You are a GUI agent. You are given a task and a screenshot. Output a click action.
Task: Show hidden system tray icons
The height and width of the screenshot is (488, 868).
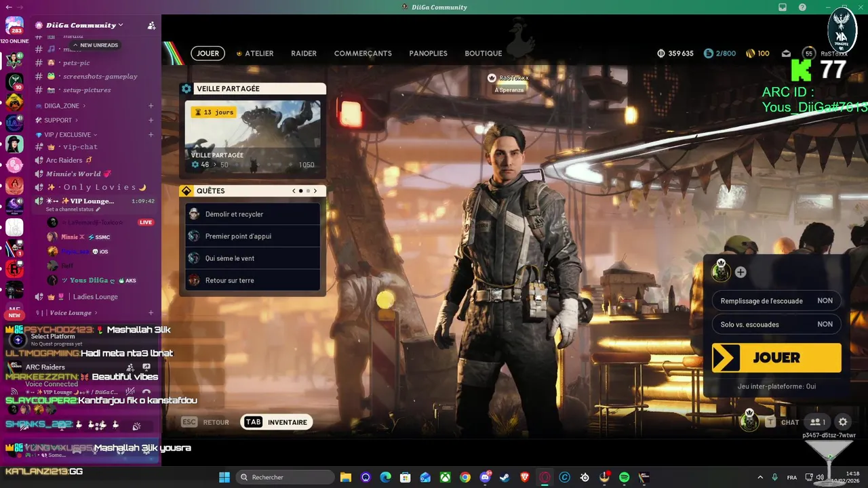coord(759,477)
